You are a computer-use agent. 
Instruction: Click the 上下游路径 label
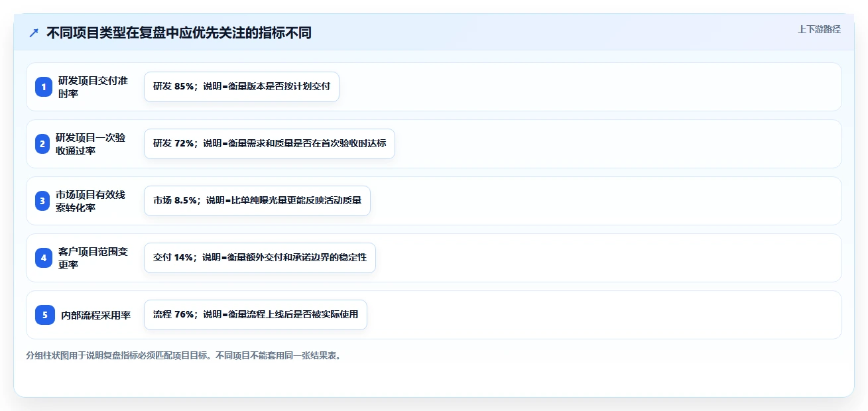click(819, 29)
